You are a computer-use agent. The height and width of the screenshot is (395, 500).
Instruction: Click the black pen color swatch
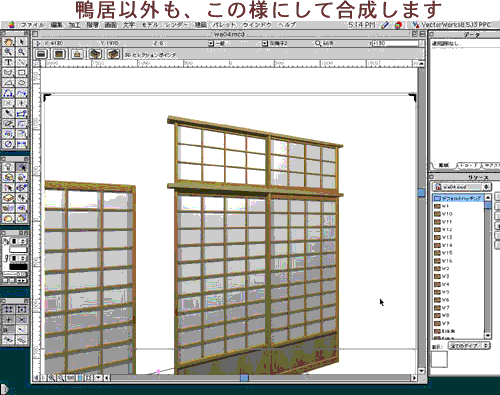(x=18, y=267)
